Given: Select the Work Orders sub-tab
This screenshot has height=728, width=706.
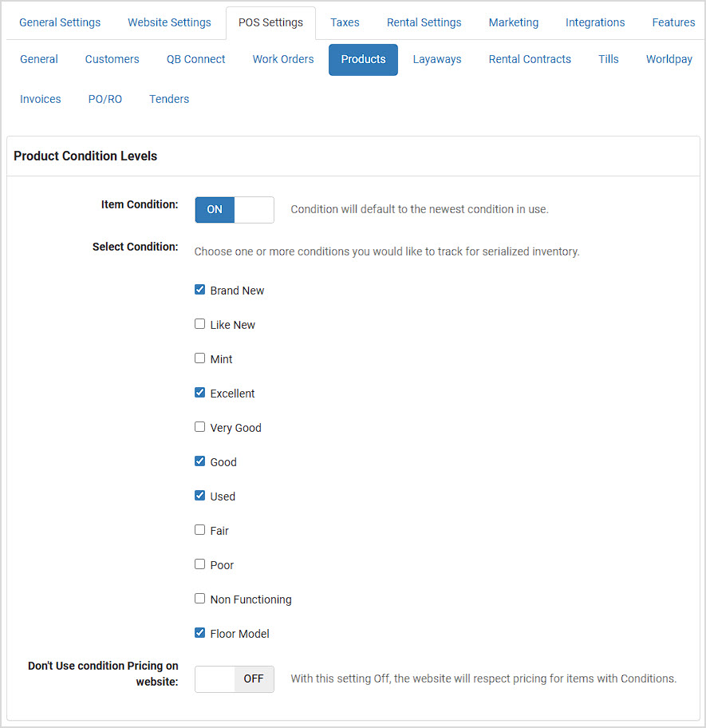Looking at the screenshot, I should point(283,59).
